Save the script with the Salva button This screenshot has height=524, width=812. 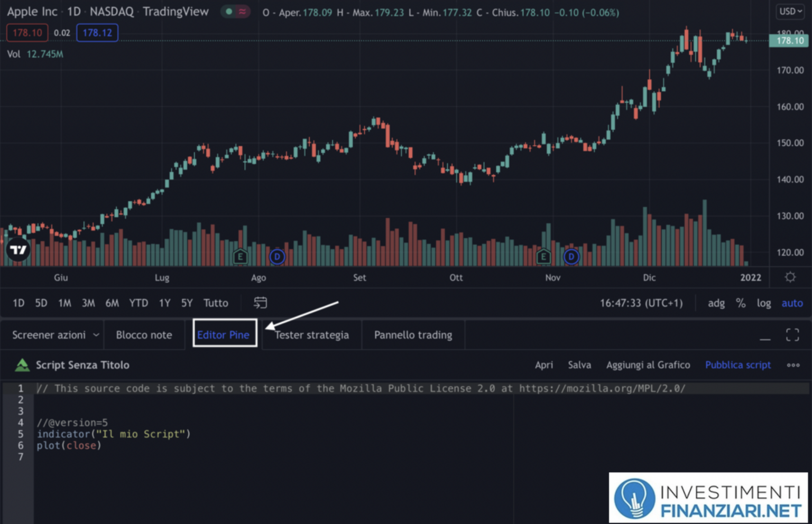tap(579, 364)
